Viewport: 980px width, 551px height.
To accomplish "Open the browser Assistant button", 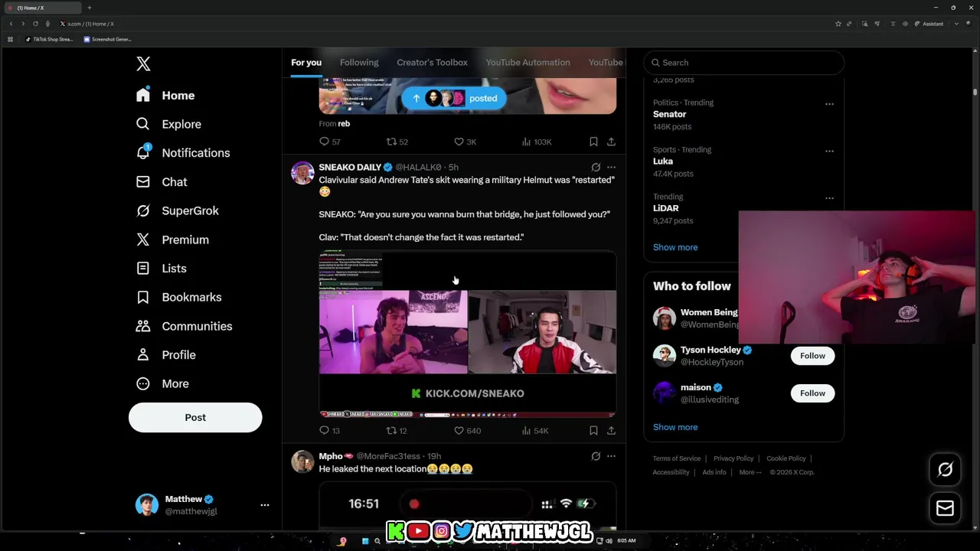I will tap(929, 24).
